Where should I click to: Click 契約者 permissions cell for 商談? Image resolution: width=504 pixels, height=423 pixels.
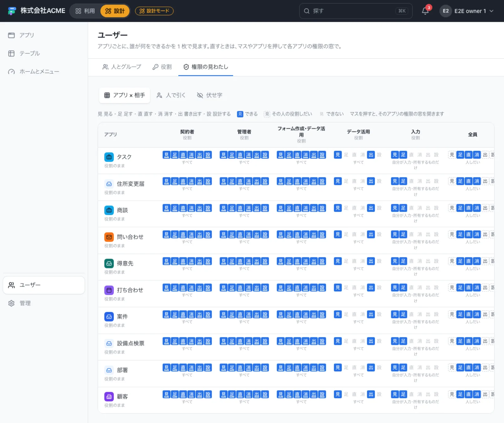[187, 211]
